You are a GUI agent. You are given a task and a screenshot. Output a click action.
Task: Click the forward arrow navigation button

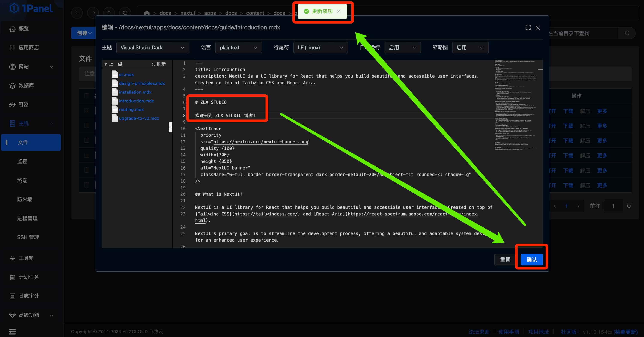(x=93, y=12)
